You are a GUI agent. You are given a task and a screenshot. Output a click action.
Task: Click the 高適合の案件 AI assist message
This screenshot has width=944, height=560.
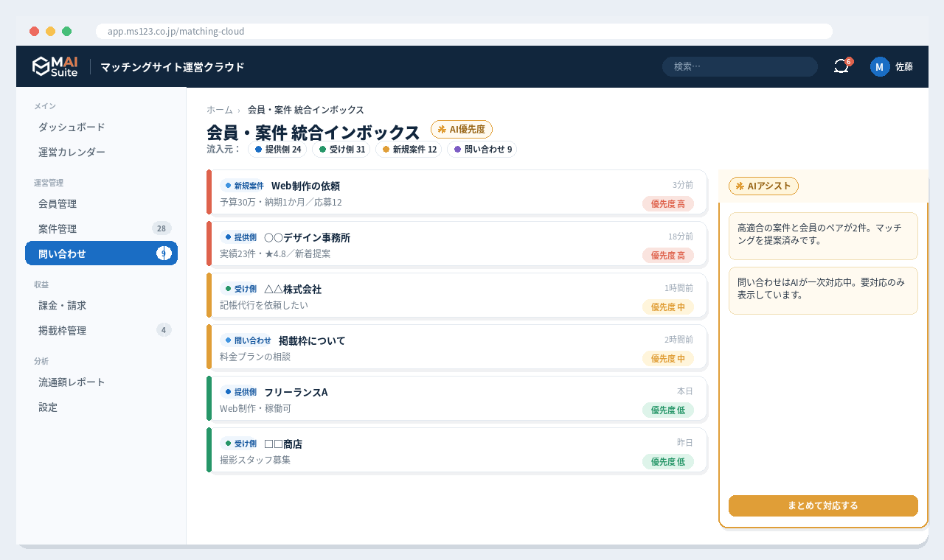823,236
